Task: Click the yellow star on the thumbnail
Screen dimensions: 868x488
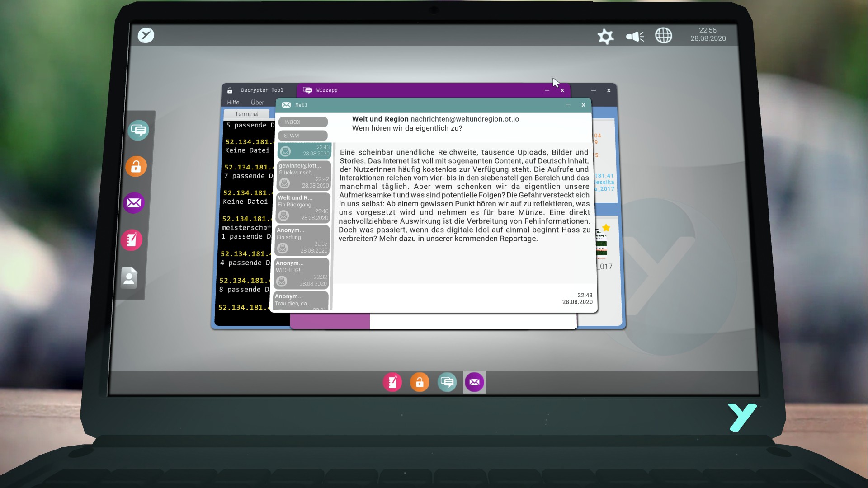Action: point(606,228)
